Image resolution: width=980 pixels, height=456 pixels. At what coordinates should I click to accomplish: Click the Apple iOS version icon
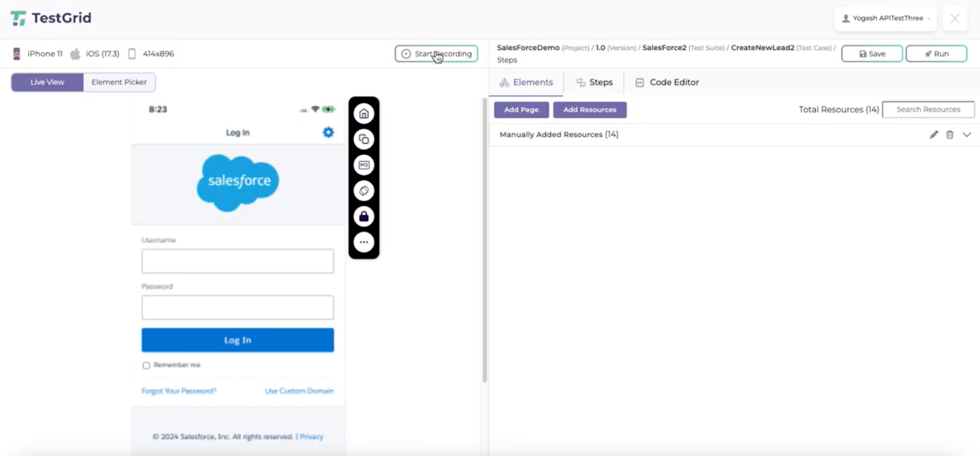coord(75,54)
